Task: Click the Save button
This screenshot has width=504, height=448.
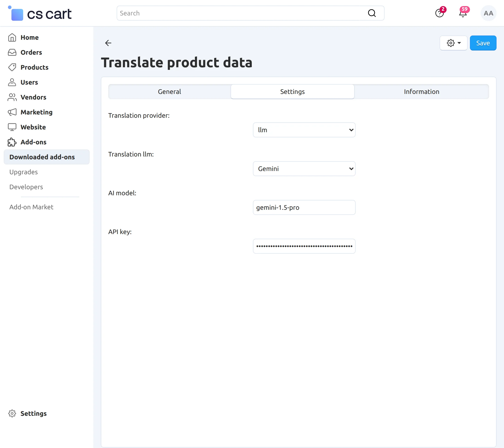Action: click(x=483, y=43)
